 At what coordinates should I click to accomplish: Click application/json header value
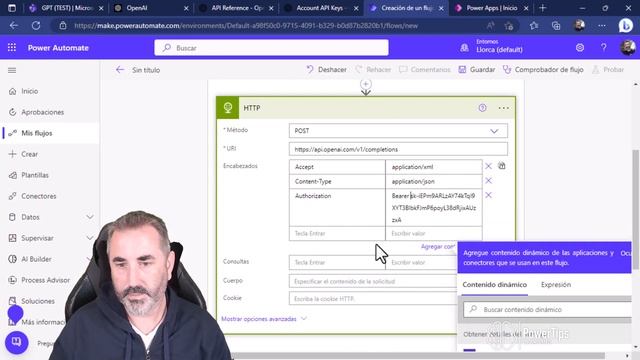click(433, 181)
